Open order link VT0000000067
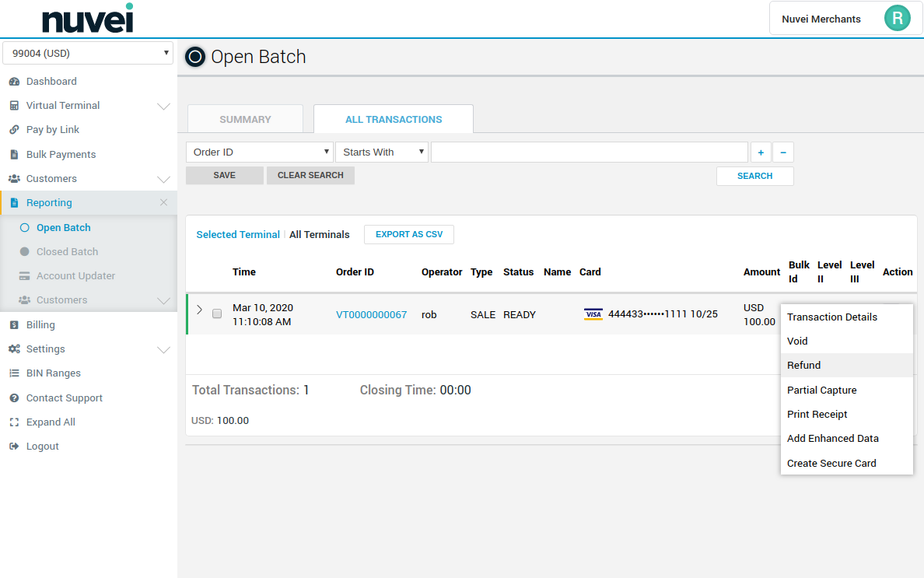 coord(371,314)
